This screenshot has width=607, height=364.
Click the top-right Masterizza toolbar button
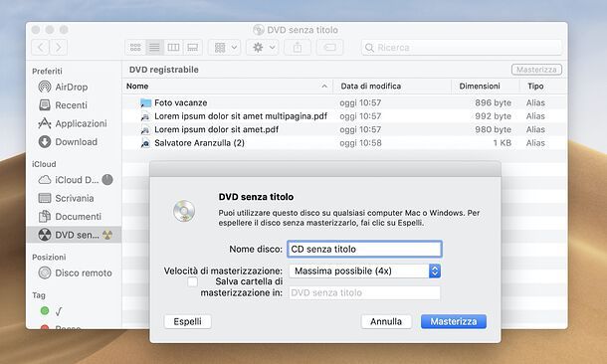pos(536,70)
